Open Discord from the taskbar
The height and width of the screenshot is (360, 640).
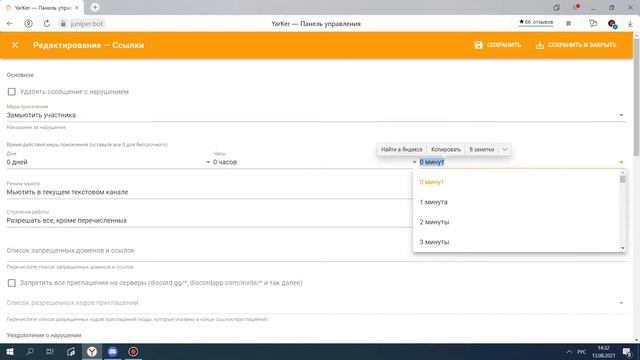[x=113, y=352]
